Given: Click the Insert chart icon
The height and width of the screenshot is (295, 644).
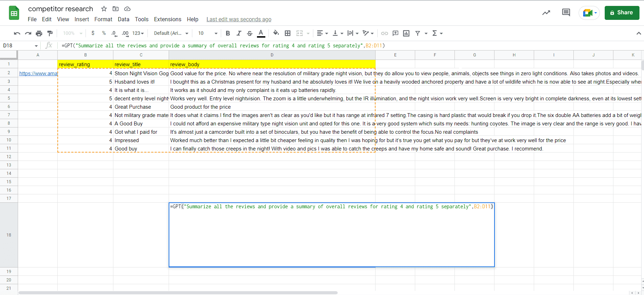Looking at the screenshot, I should pyautogui.click(x=406, y=33).
